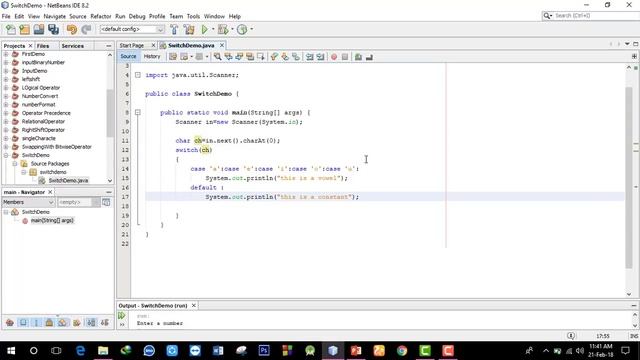Click the editor vertical scrollbar
The width and height of the screenshot is (640, 360).
pos(629,178)
